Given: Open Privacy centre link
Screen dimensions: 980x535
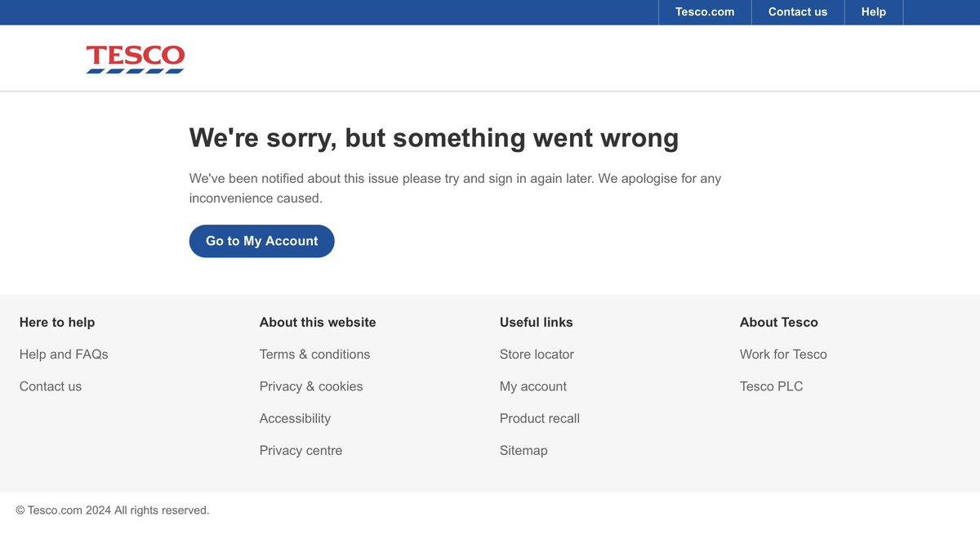Looking at the screenshot, I should (x=301, y=451).
